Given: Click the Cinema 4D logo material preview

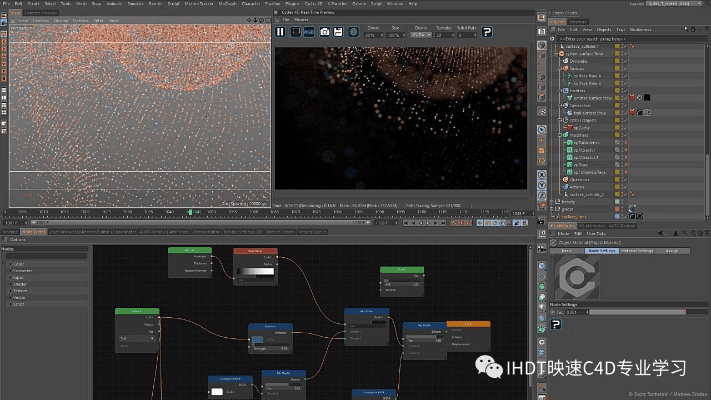Looking at the screenshot, I should 575,277.
